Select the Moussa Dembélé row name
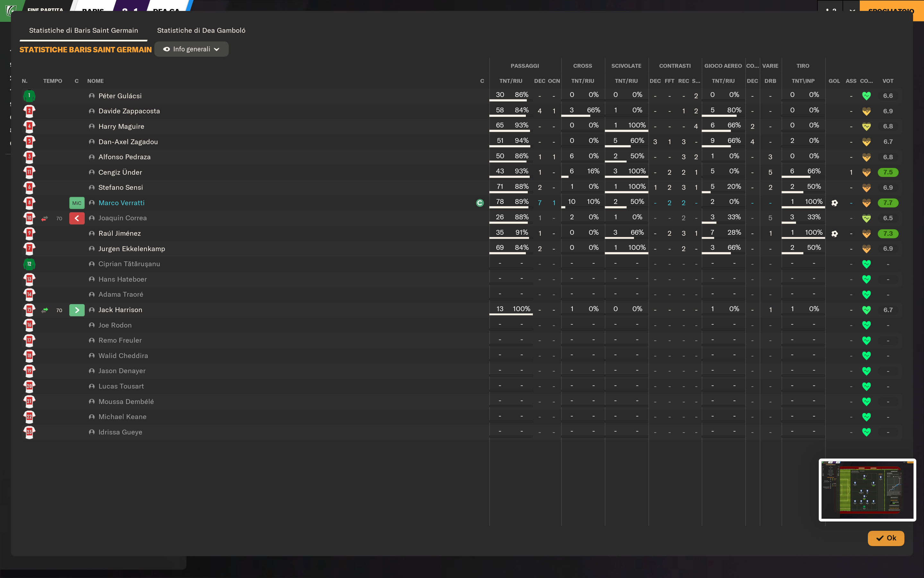 [x=126, y=402]
